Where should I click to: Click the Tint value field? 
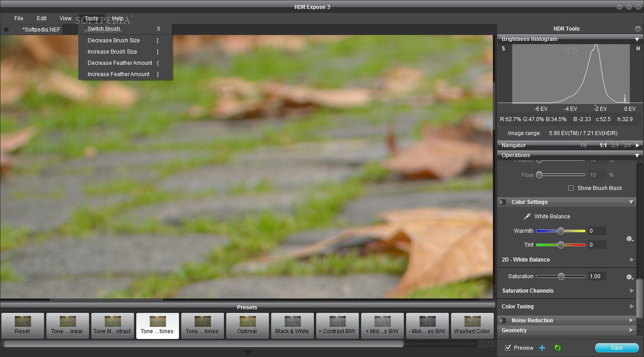(597, 245)
